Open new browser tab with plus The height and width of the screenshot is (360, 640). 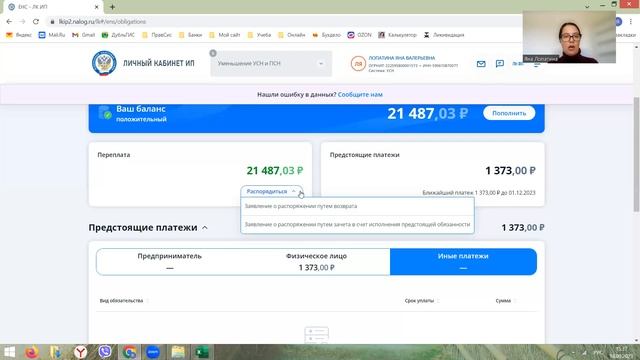[112, 7]
